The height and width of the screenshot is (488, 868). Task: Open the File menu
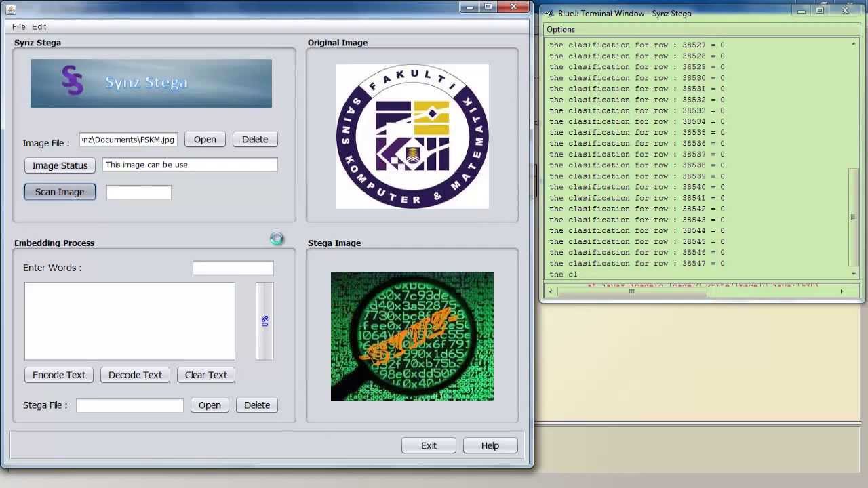18,26
